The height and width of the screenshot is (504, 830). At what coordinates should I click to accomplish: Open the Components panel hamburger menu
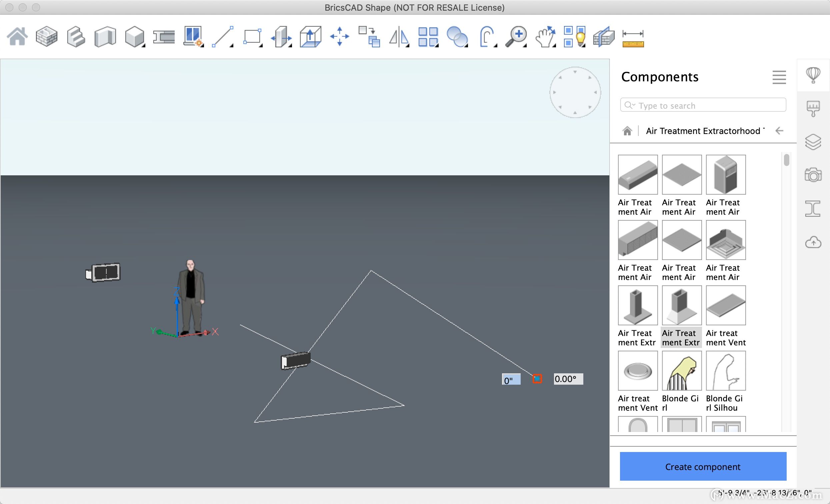click(x=779, y=77)
